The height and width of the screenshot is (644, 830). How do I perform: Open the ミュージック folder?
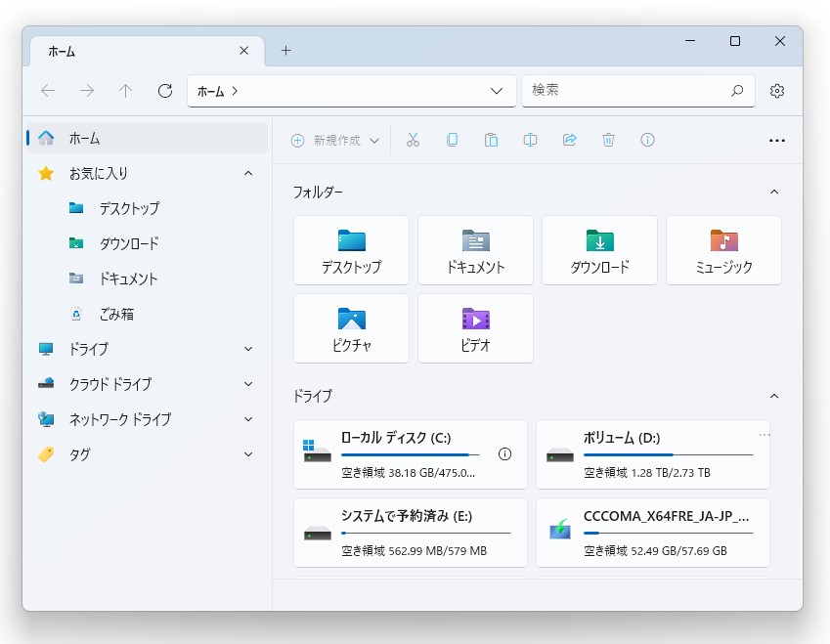pyautogui.click(x=723, y=249)
